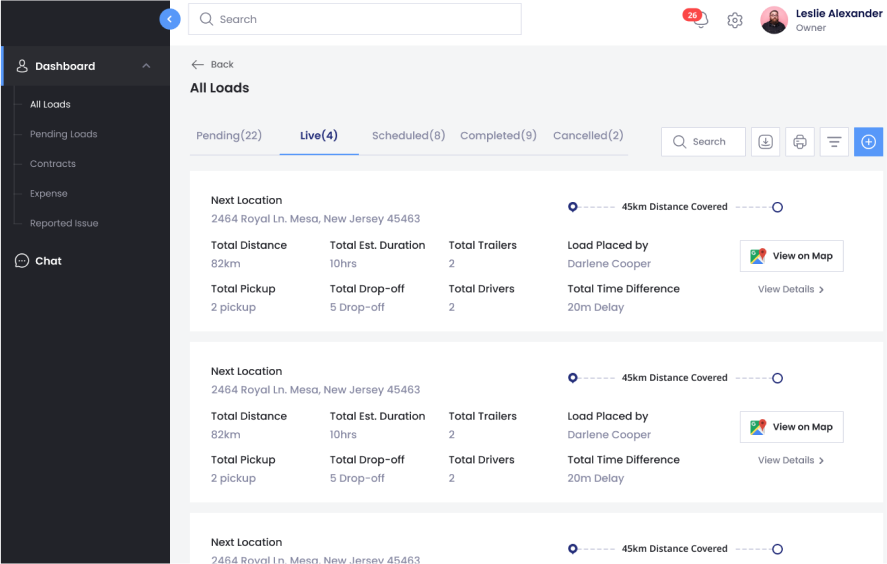Click 10hrs value in second load card
Image resolution: width=887 pixels, height=564 pixels.
click(x=343, y=434)
